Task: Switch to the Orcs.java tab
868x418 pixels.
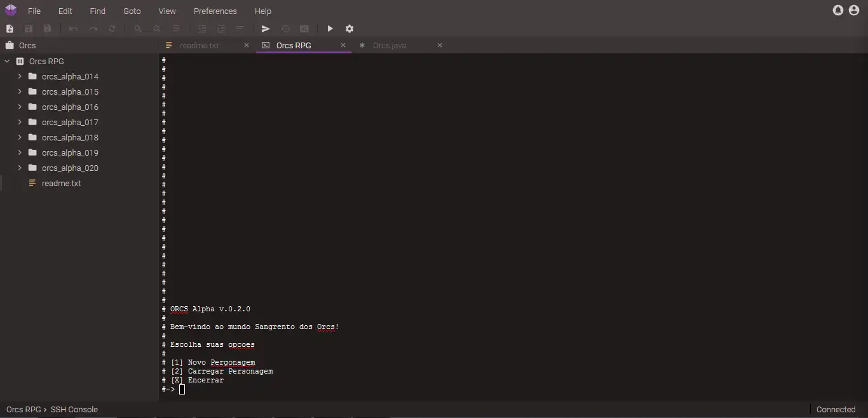Action: [x=390, y=46]
